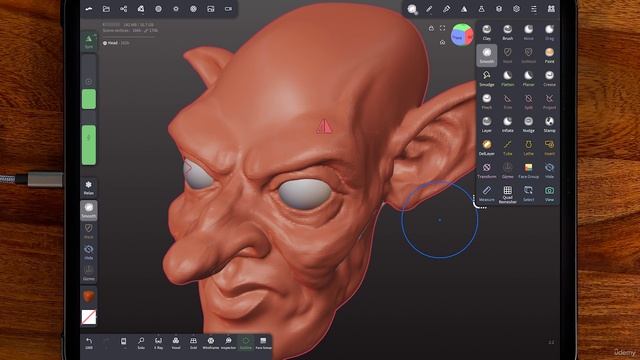Select the Drag tool
The width and height of the screenshot is (640, 360).
point(549,32)
